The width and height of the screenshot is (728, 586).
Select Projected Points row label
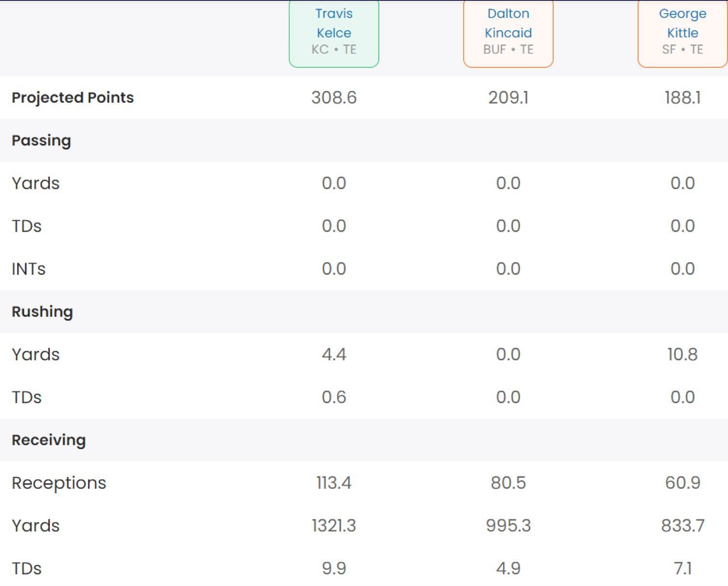(x=73, y=98)
